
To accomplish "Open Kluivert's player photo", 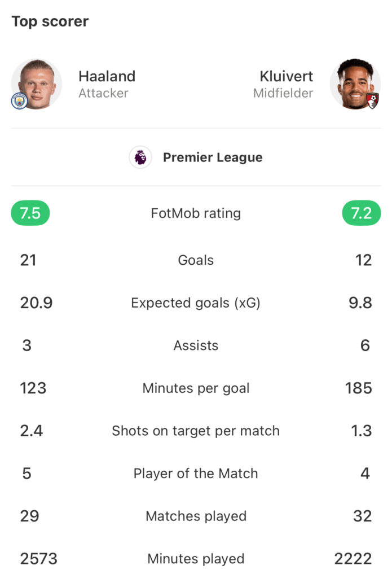I will coord(355,84).
